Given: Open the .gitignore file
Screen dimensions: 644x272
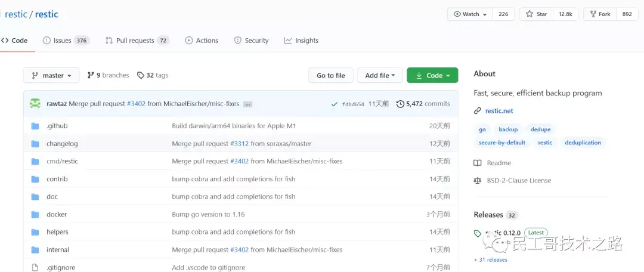Looking at the screenshot, I should coord(61,267).
